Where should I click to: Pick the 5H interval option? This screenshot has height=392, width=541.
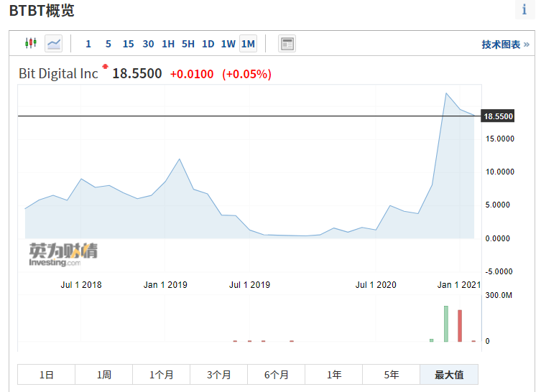(188, 44)
